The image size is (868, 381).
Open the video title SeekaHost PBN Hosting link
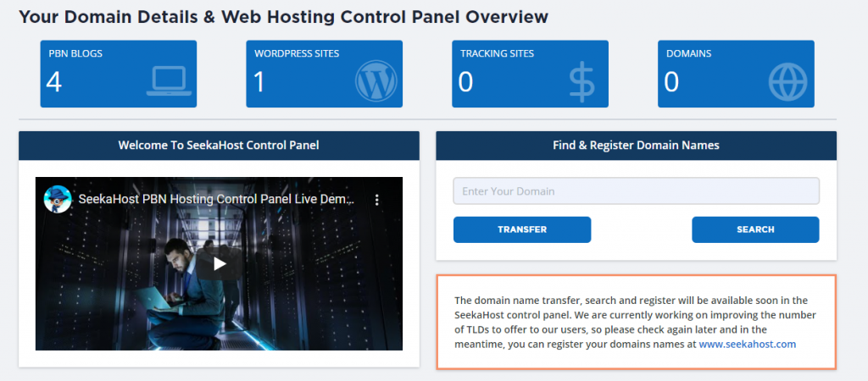pos(216,199)
